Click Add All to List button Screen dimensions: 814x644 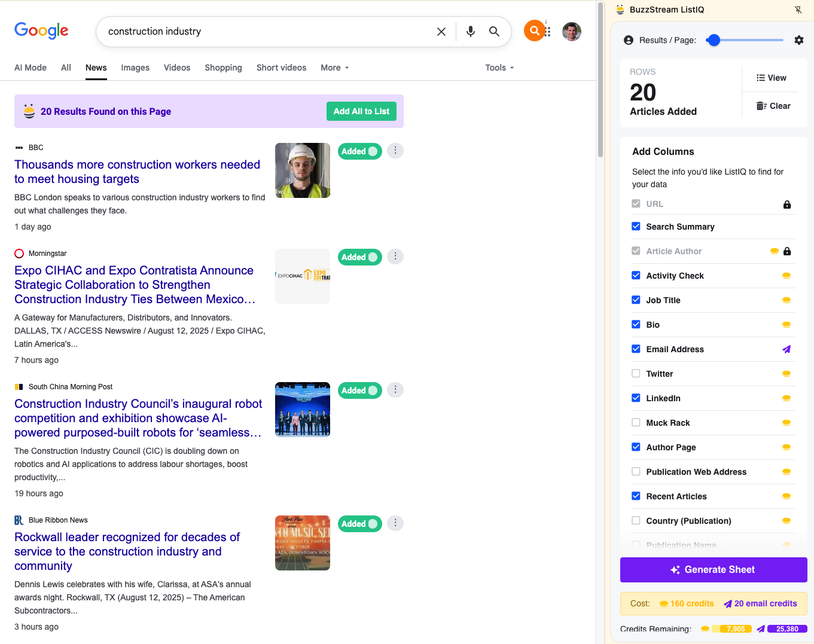coord(361,111)
